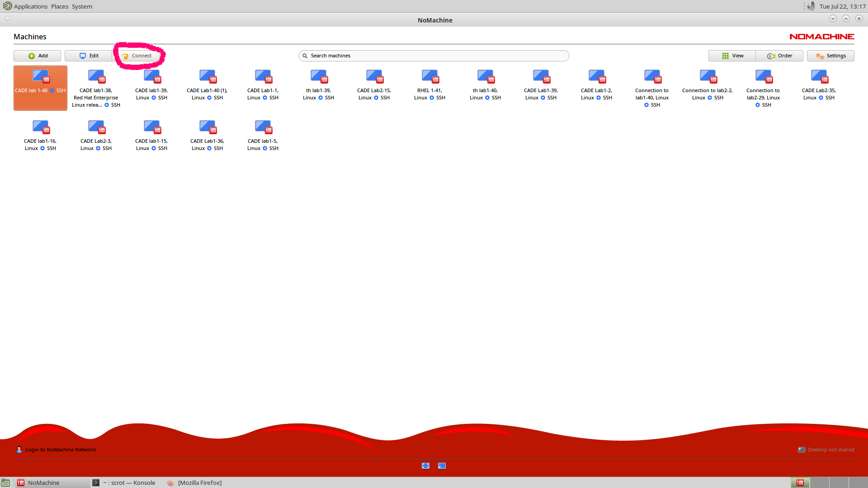Click the NoMachine tray icon
This screenshot has height=488, width=868.
(800, 483)
